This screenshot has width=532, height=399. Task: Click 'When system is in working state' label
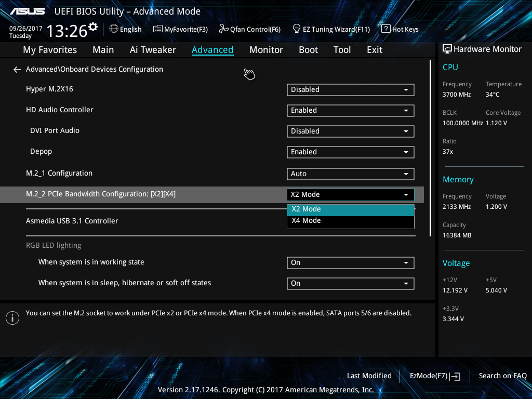pos(91,262)
